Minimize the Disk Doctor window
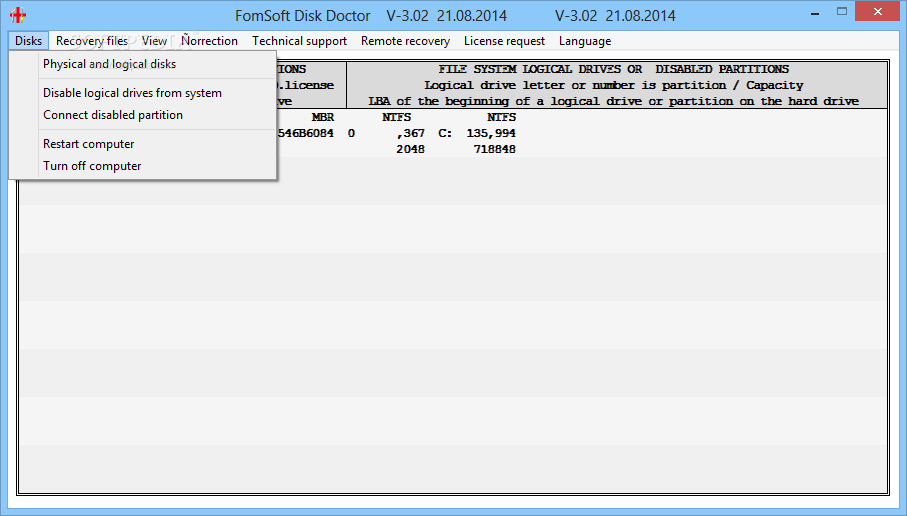907x516 pixels. click(x=815, y=13)
